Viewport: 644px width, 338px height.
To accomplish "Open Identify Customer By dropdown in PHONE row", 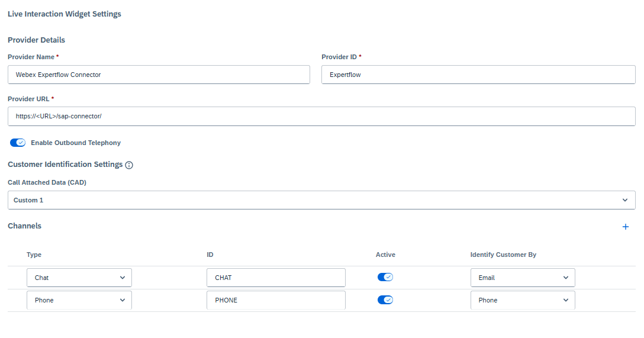I will point(523,300).
